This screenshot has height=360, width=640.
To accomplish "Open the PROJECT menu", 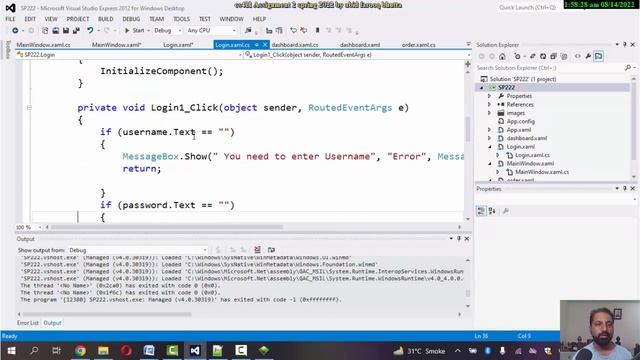I will tap(78, 19).
